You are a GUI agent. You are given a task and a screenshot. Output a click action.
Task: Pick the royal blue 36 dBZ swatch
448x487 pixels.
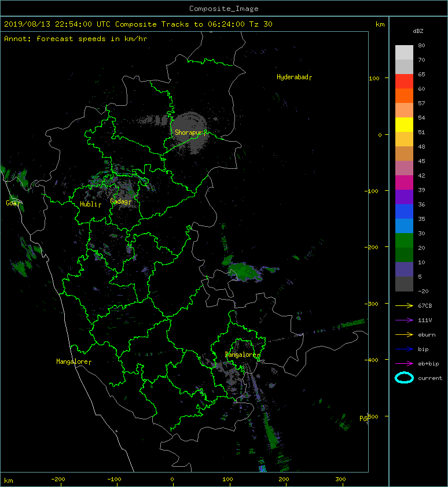point(404,211)
